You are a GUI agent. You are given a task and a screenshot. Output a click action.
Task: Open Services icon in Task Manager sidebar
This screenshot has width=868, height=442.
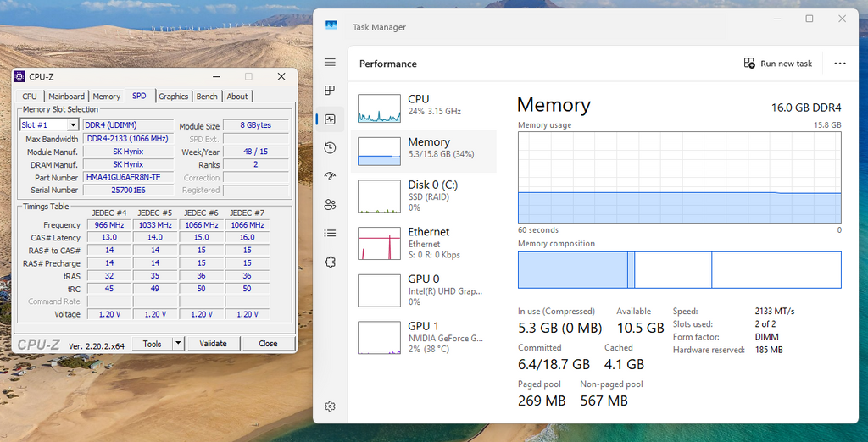(330, 262)
